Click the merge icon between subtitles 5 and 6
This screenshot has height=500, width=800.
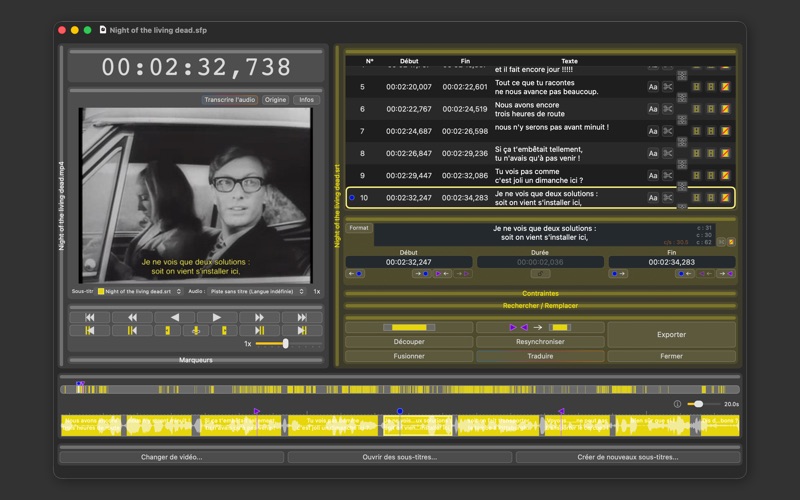coord(682,98)
